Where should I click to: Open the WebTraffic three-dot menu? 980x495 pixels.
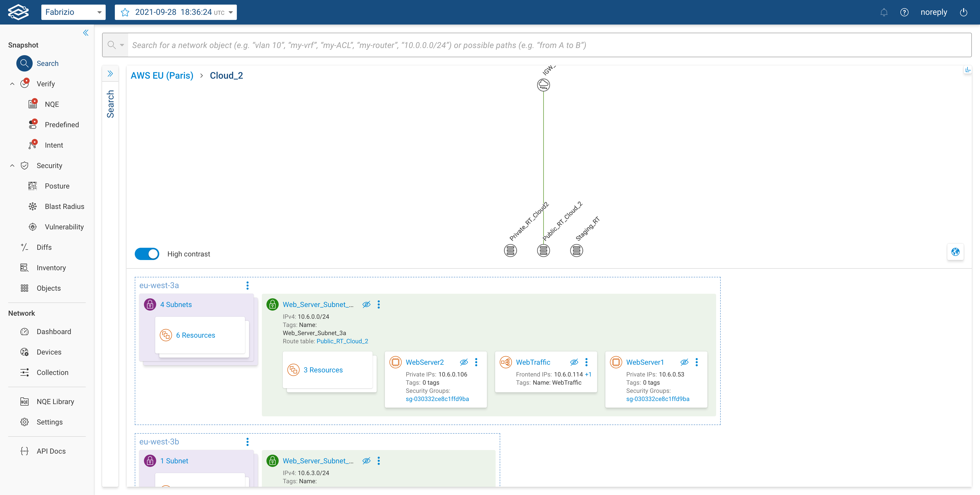[586, 362]
